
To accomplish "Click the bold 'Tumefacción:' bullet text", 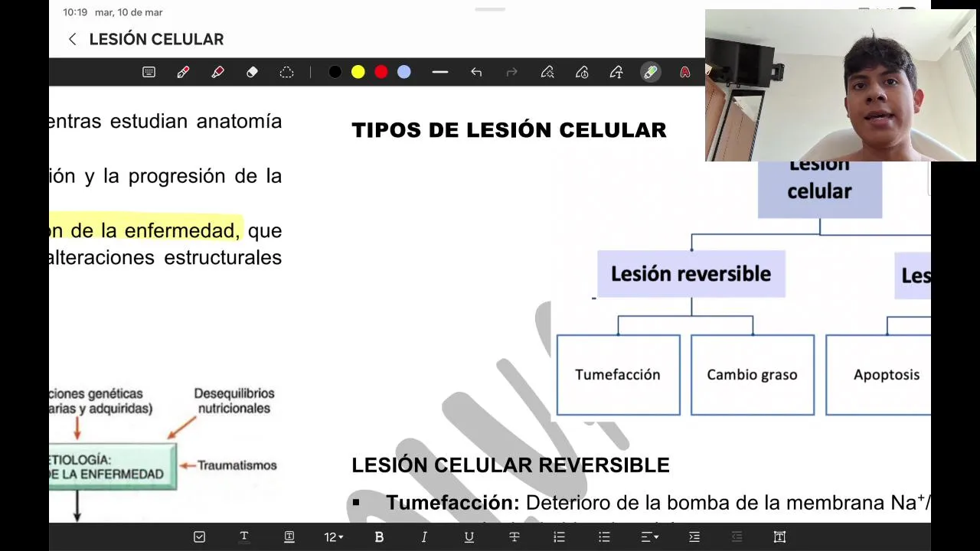I will tap(452, 503).
